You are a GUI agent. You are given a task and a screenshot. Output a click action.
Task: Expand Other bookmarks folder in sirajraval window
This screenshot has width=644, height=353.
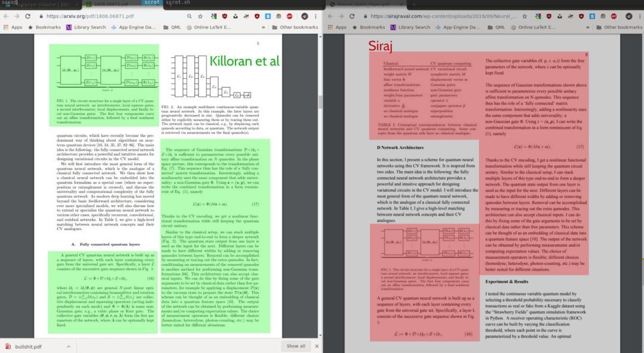coord(619,27)
